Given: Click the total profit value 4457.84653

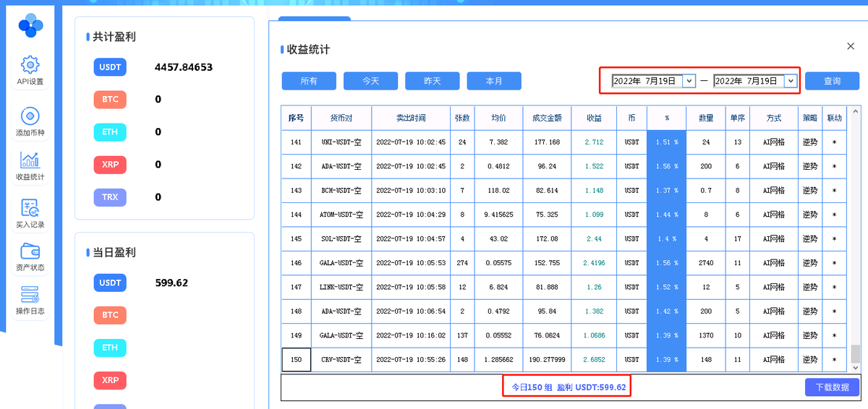Looking at the screenshot, I should point(184,67).
